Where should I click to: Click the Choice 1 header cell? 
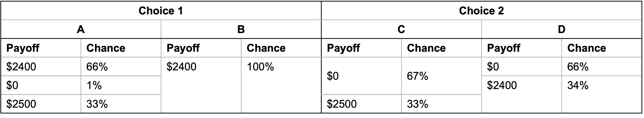click(161, 11)
